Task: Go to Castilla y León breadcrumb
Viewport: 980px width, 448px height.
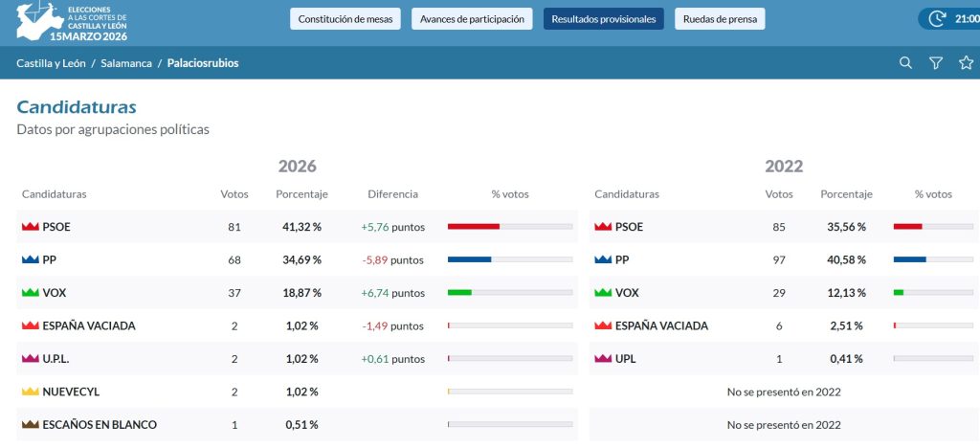Action: pyautogui.click(x=52, y=63)
